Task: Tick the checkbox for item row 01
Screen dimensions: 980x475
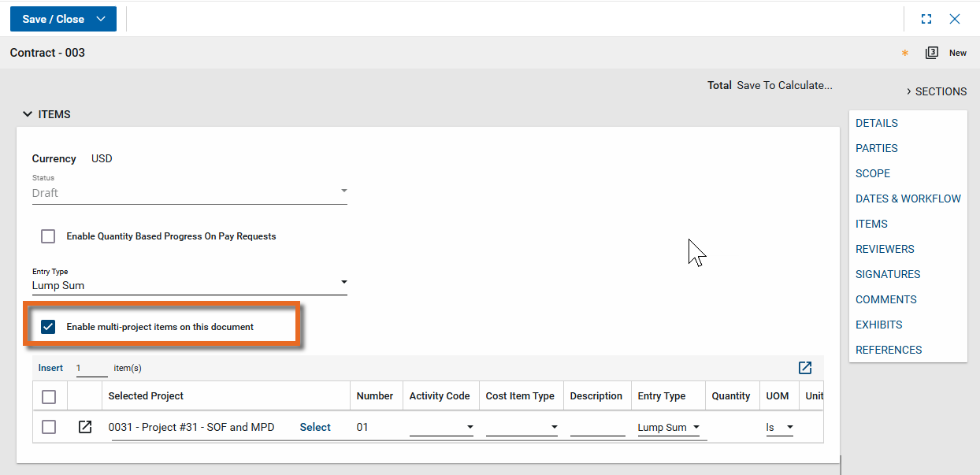Action: click(49, 427)
